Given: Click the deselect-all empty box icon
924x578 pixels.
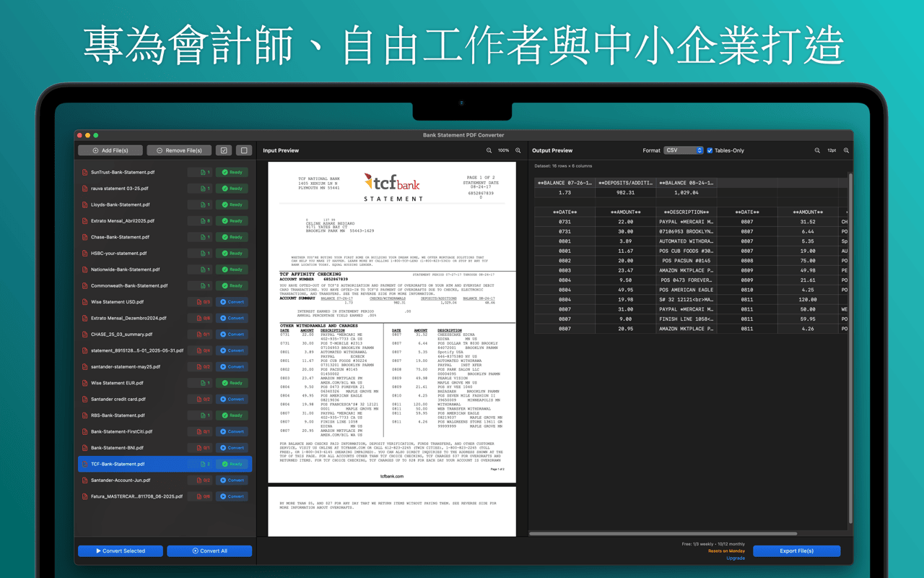Looking at the screenshot, I should (244, 150).
